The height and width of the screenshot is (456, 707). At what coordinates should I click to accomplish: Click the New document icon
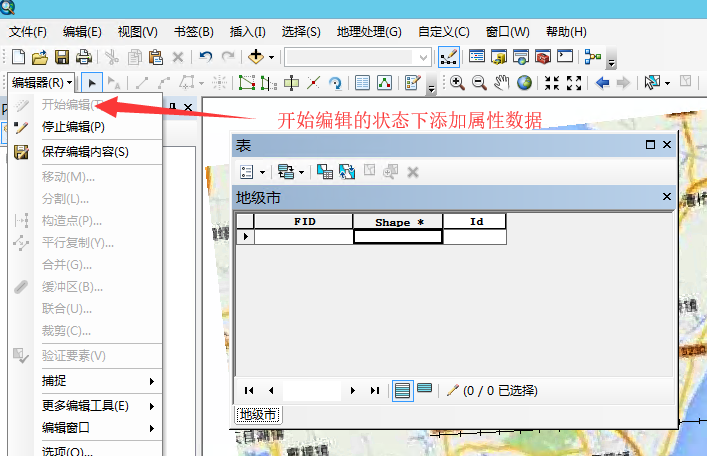(x=18, y=57)
